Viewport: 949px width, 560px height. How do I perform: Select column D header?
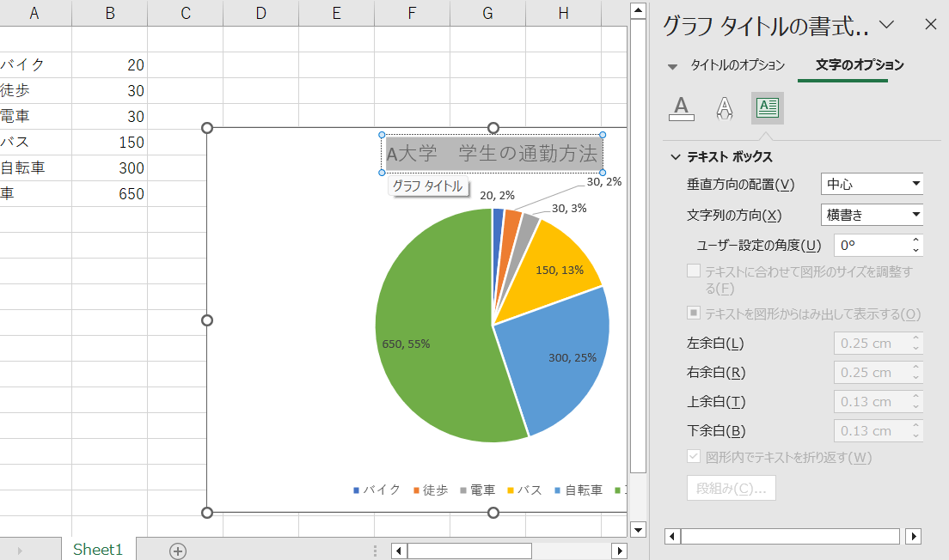click(x=260, y=13)
